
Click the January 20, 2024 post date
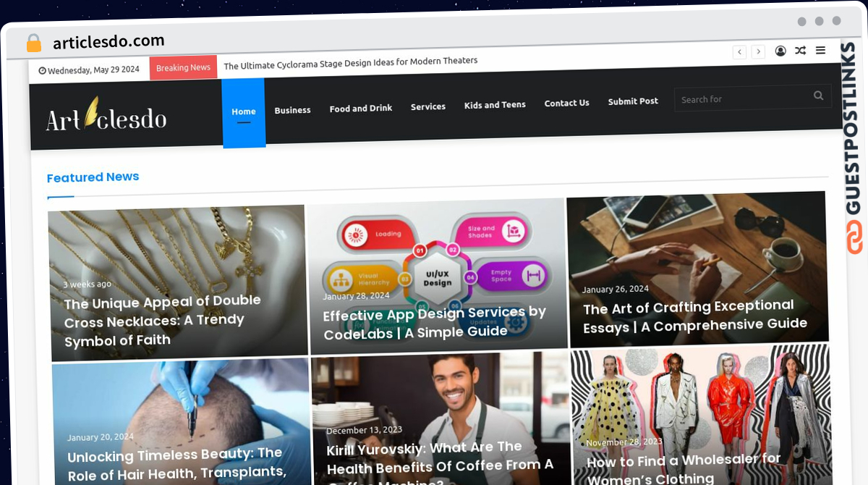(x=101, y=437)
